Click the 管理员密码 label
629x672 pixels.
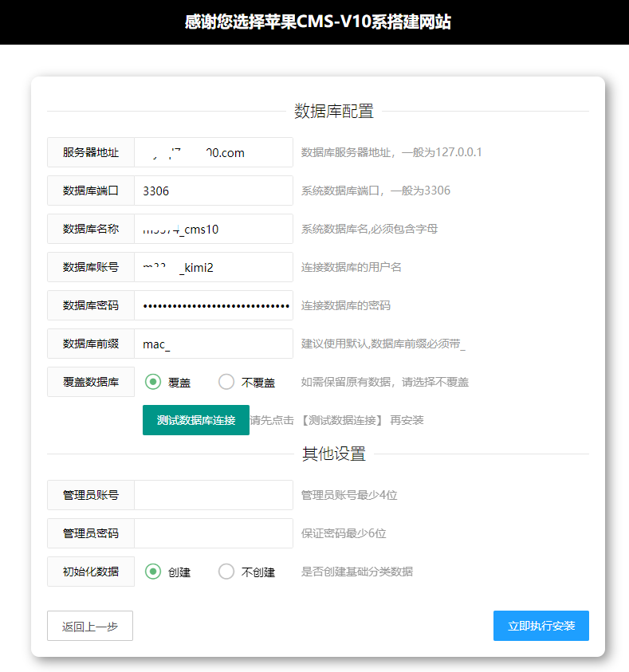pos(90,533)
